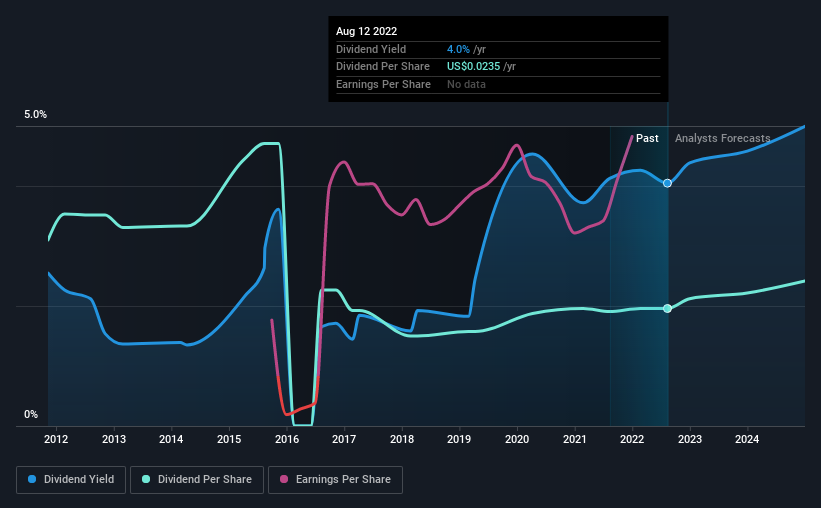
Task: Click the 2020 x-axis label
Action: pyautogui.click(x=517, y=439)
